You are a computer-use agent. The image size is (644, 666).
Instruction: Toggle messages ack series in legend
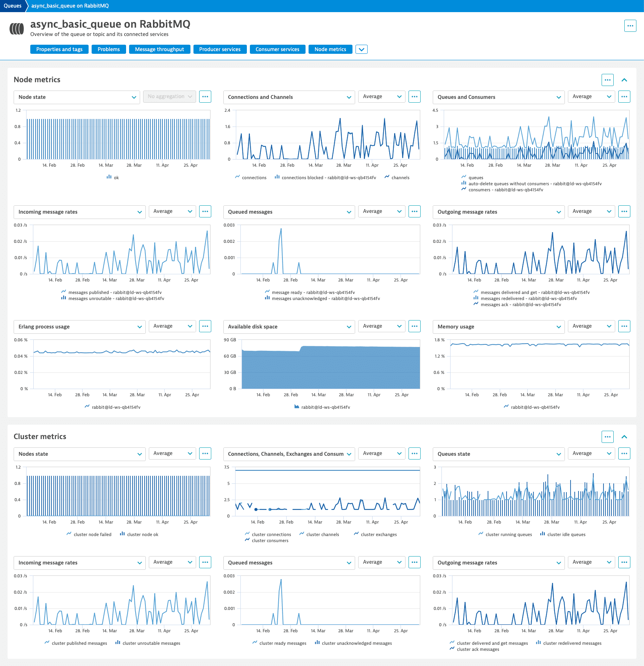(x=517, y=304)
